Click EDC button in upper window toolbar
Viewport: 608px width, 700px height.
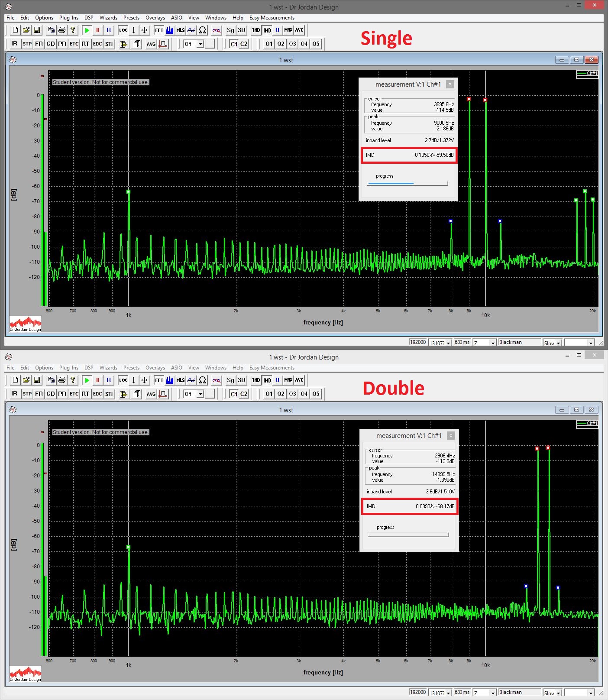pyautogui.click(x=97, y=44)
